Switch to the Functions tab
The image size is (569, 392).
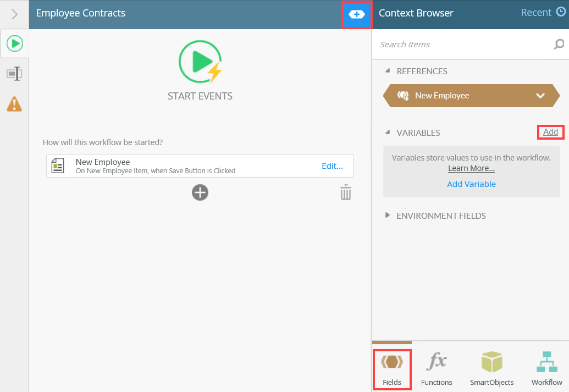[437, 369]
